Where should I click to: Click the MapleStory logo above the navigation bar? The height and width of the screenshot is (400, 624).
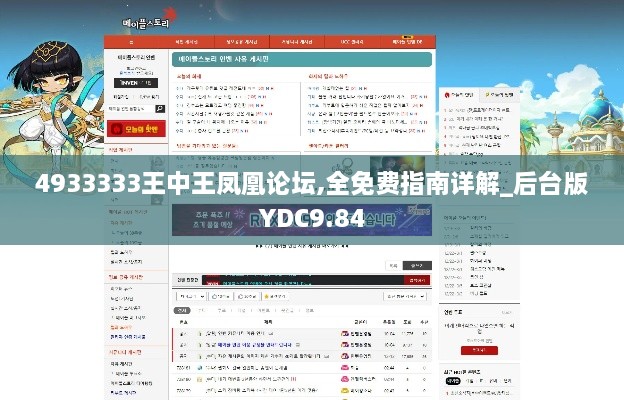pos(149,20)
